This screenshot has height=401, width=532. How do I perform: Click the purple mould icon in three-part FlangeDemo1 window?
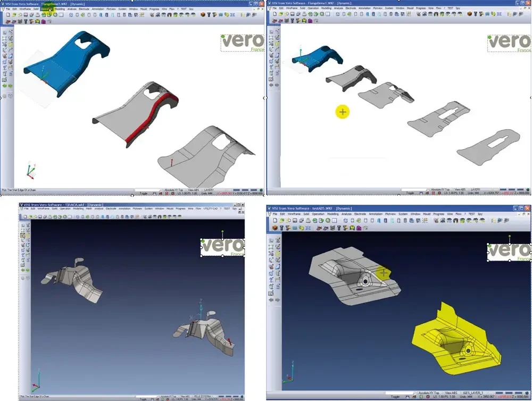(44, 21)
